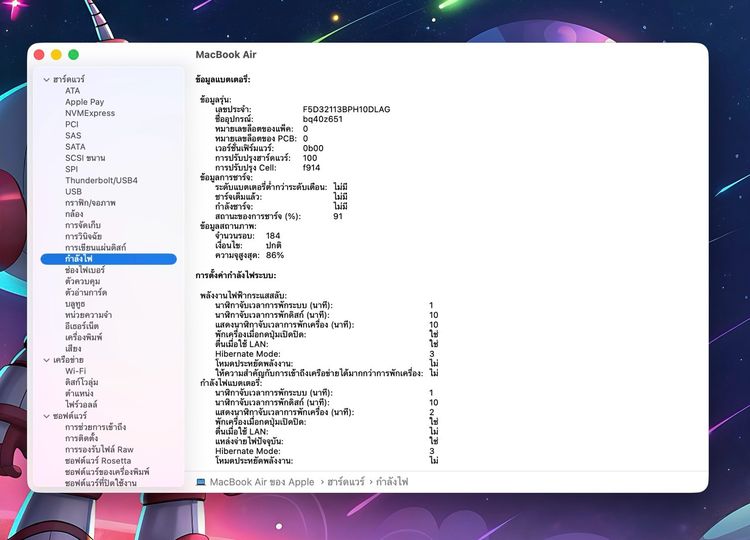Click the yellow minimize window button

click(x=56, y=55)
